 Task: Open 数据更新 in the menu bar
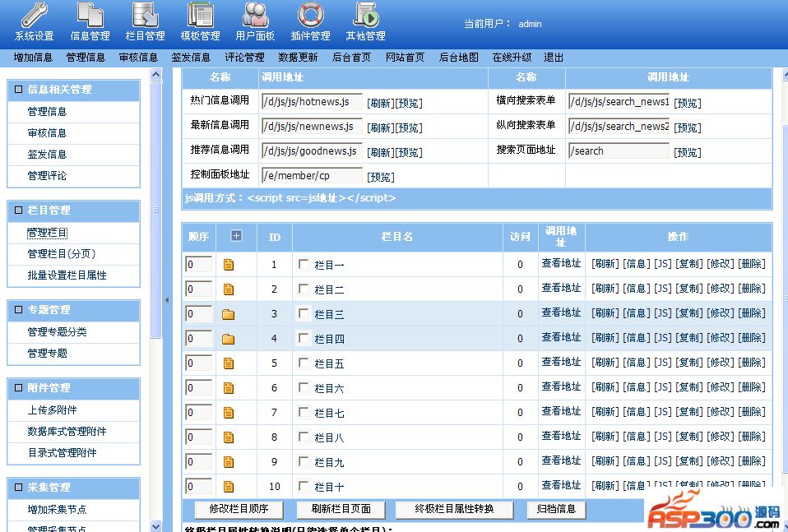[298, 58]
